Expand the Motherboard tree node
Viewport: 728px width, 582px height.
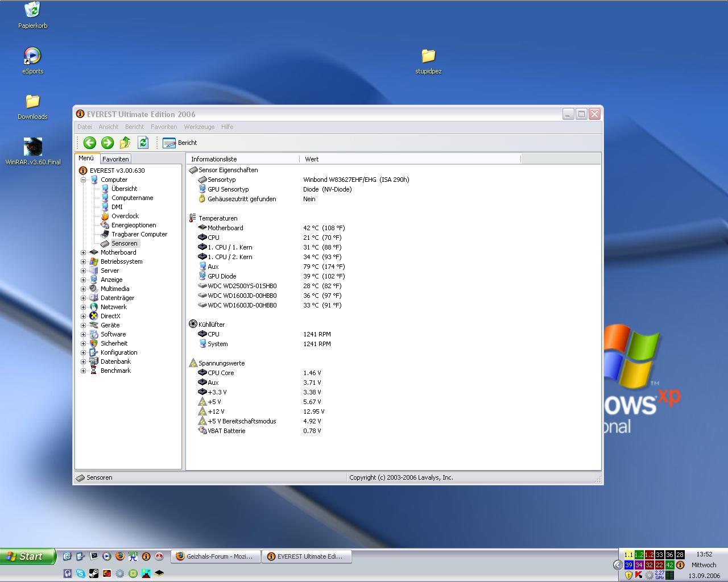[83, 252]
